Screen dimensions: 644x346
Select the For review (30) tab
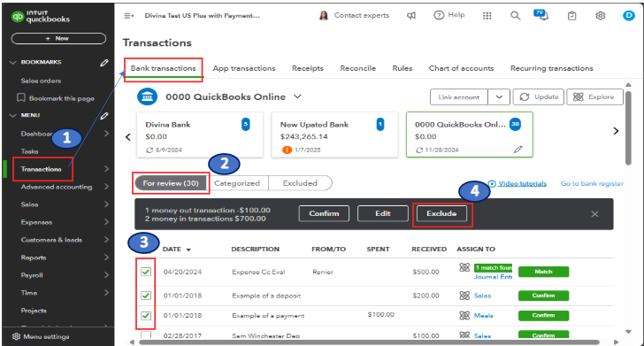(171, 183)
